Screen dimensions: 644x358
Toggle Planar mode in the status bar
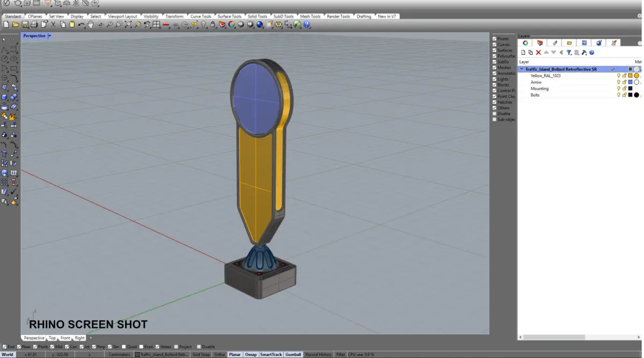pos(235,354)
